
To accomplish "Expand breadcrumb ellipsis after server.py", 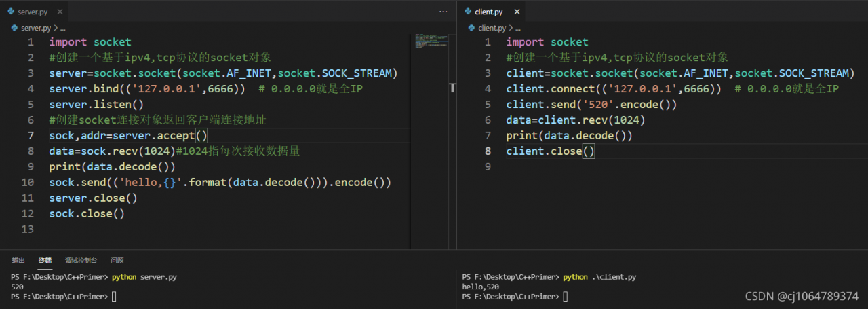I will coord(63,28).
